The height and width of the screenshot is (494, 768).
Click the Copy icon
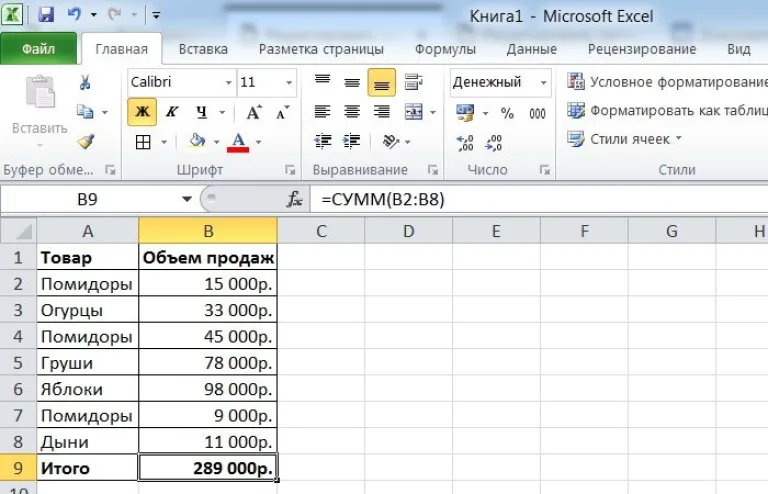click(x=85, y=112)
